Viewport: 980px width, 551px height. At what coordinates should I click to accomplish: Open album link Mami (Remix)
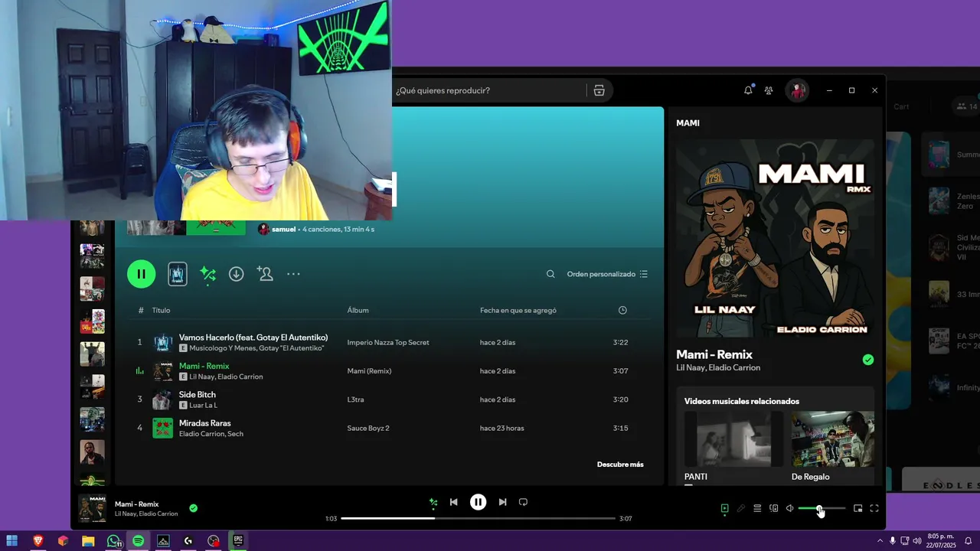click(369, 371)
